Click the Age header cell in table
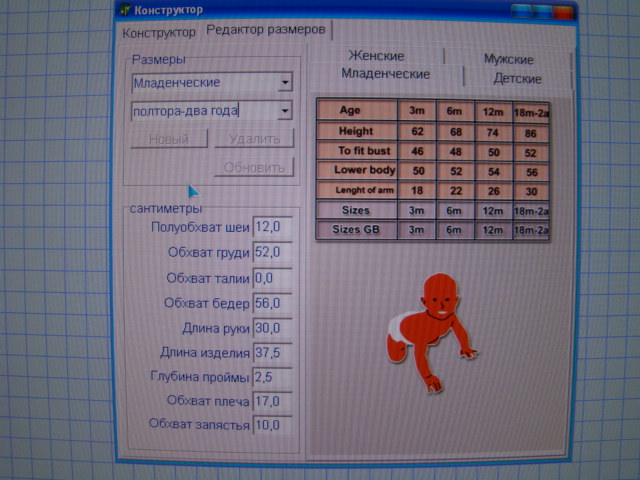Screen dimensions: 640x480 pos(356,110)
